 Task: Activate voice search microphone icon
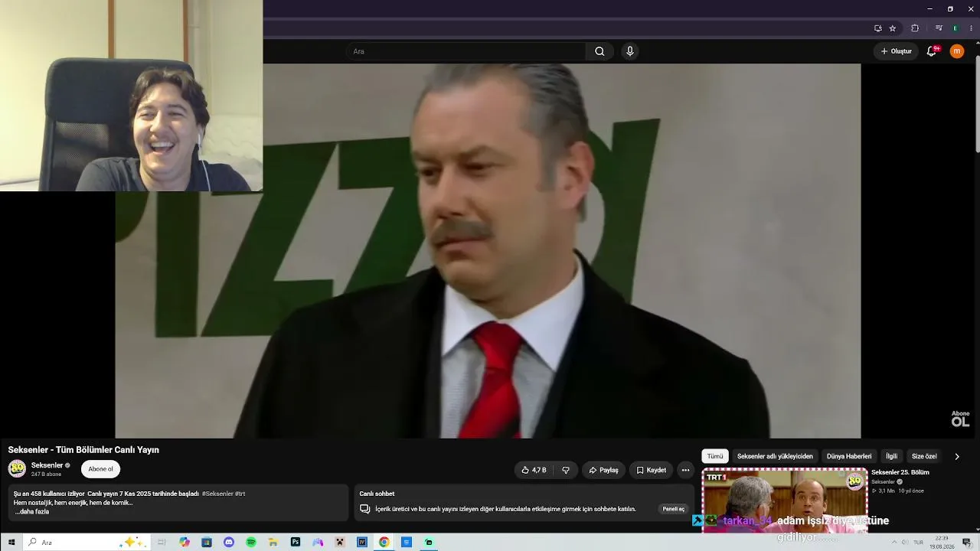[x=630, y=51]
